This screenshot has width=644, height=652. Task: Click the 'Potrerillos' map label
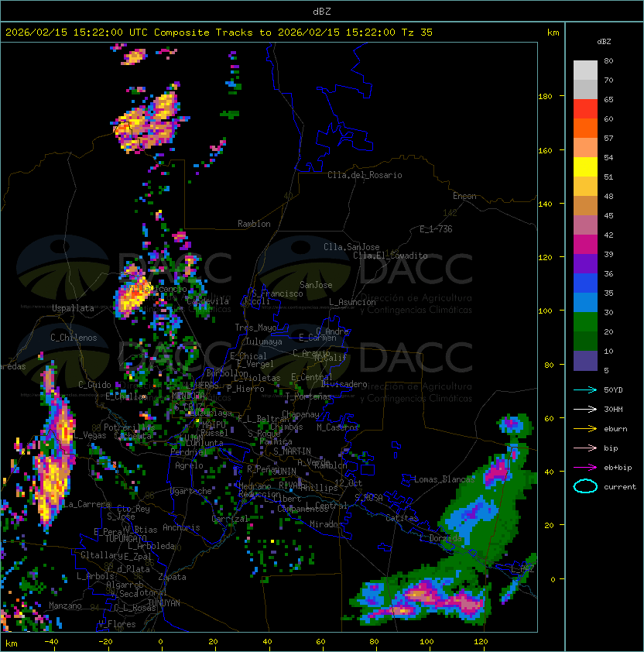click(x=129, y=427)
